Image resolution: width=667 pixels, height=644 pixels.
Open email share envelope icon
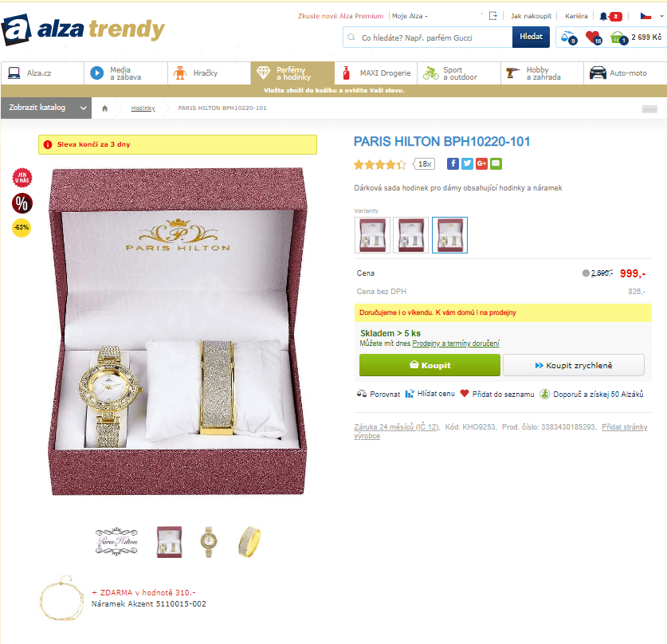click(496, 163)
